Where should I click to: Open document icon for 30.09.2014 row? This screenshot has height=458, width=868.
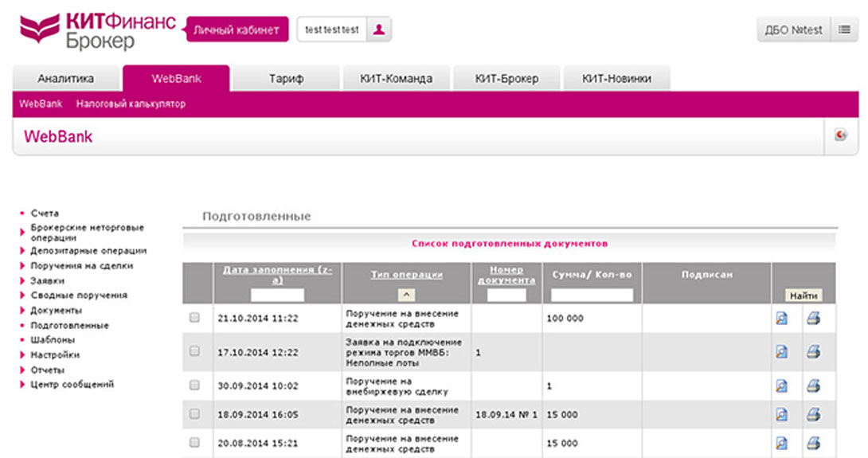click(x=781, y=386)
